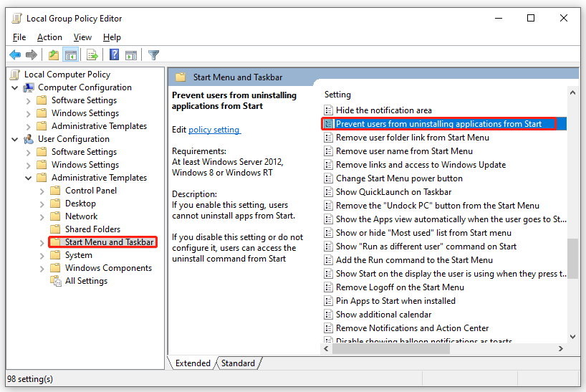Select Add the Run command to Start Menu
586x392 pixels.
coord(414,260)
